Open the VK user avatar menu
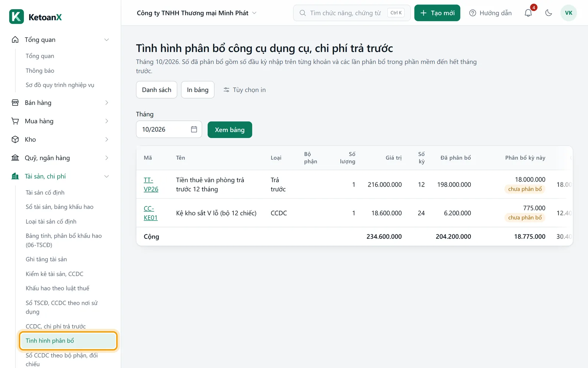 click(569, 13)
